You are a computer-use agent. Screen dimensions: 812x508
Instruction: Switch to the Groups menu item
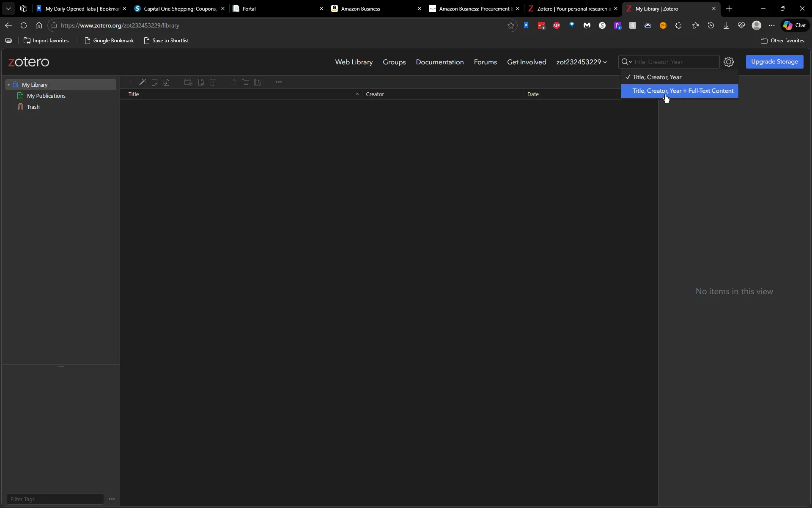click(x=394, y=62)
